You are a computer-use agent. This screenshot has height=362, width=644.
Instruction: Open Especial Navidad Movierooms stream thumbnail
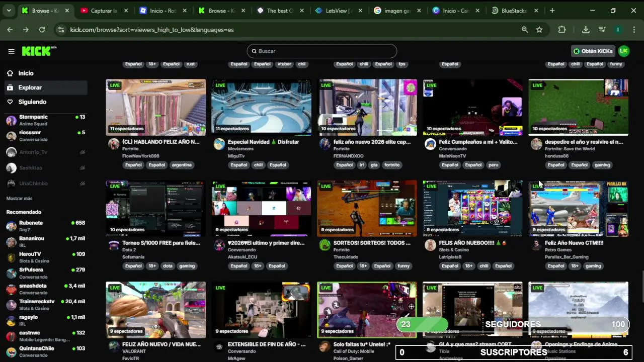coord(261,107)
